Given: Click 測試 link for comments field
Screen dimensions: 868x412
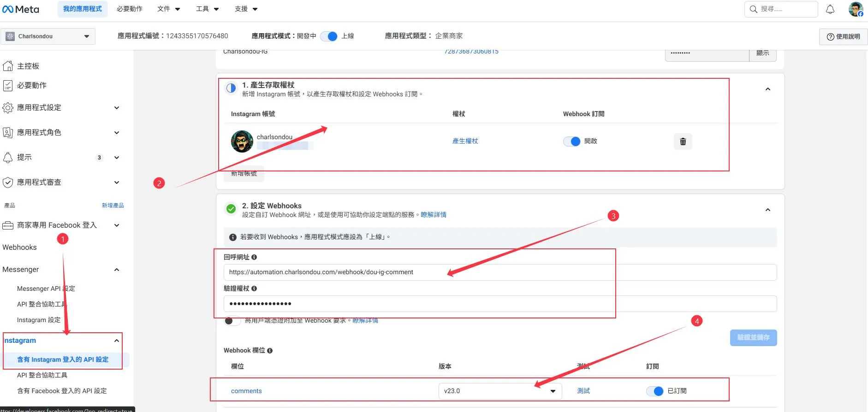Looking at the screenshot, I should point(583,391).
